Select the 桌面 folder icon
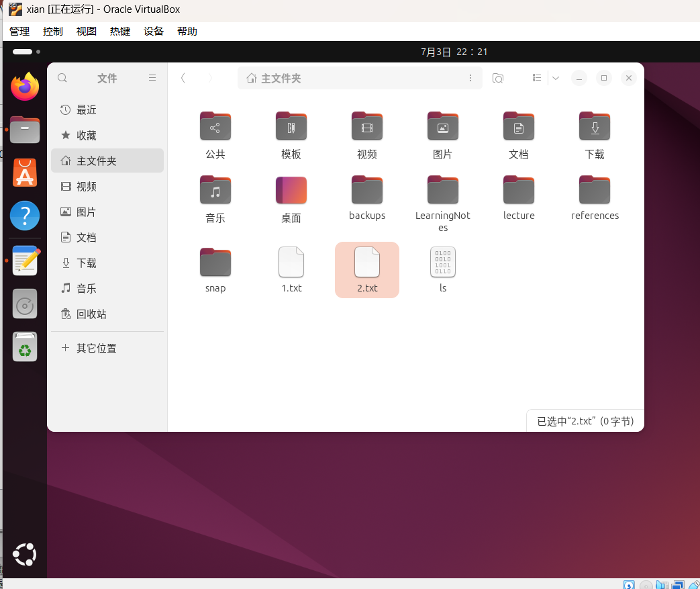The height and width of the screenshot is (589, 700). (x=291, y=190)
